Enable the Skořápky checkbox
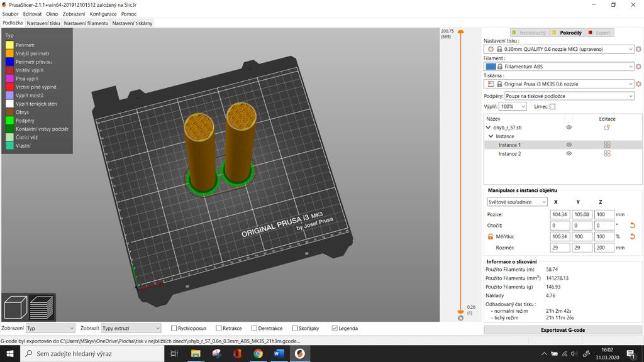This screenshot has width=644, height=362. 294,328
